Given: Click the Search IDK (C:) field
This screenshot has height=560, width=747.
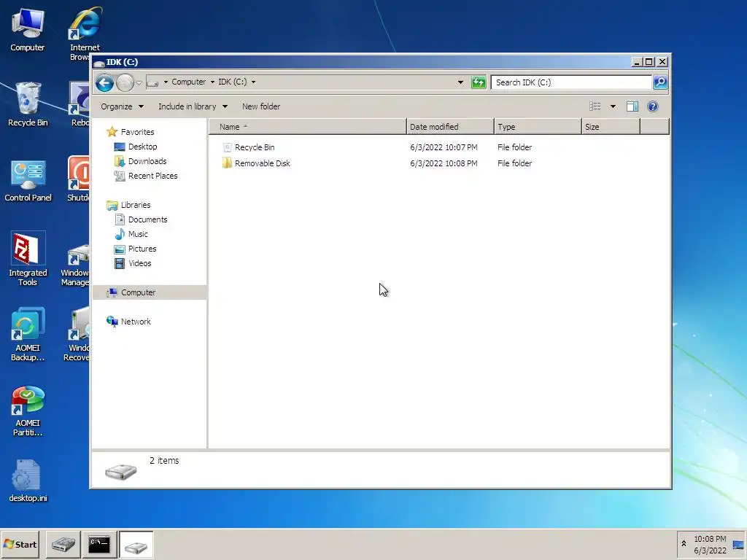Looking at the screenshot, I should point(571,82).
